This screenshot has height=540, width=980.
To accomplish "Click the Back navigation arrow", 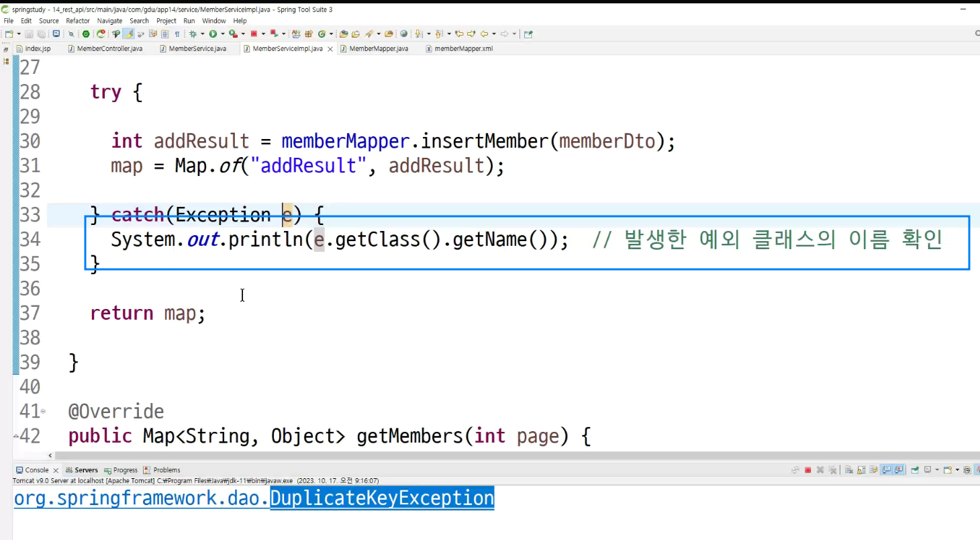I will [x=484, y=34].
